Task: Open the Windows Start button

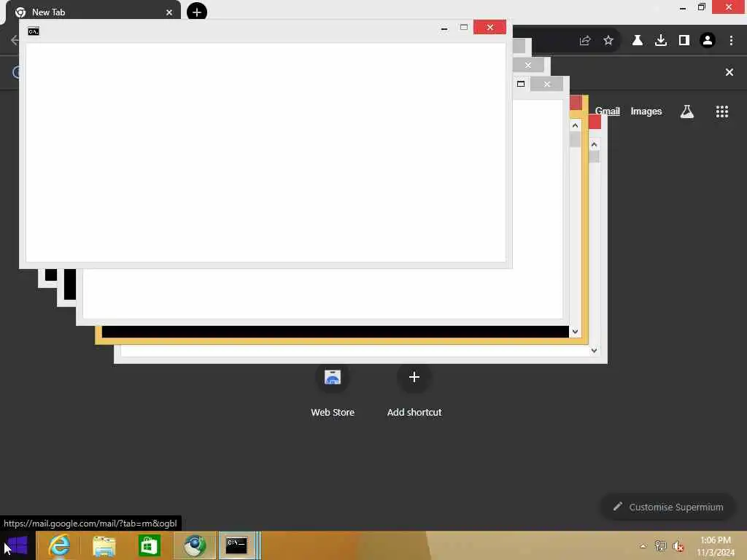Action: 17,545
